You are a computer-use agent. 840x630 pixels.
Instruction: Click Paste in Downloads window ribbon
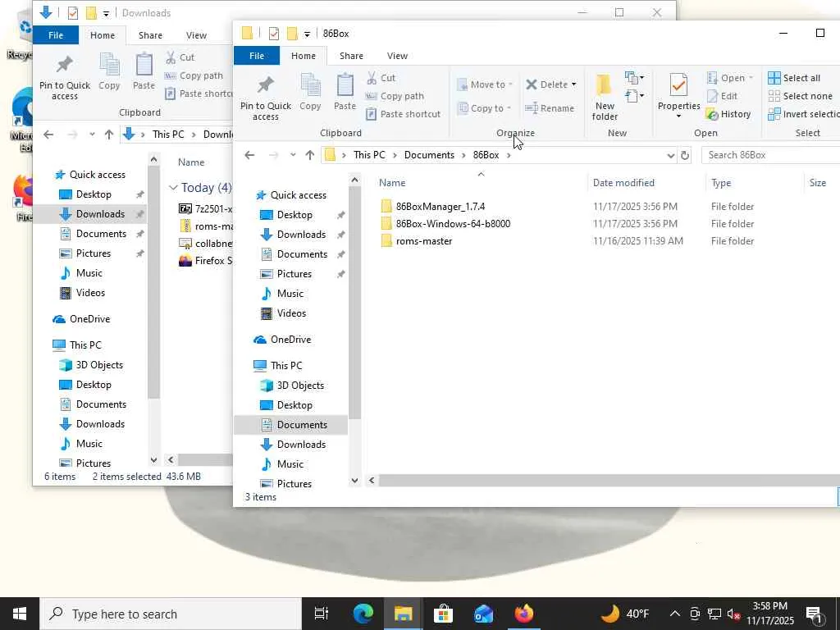point(144,72)
